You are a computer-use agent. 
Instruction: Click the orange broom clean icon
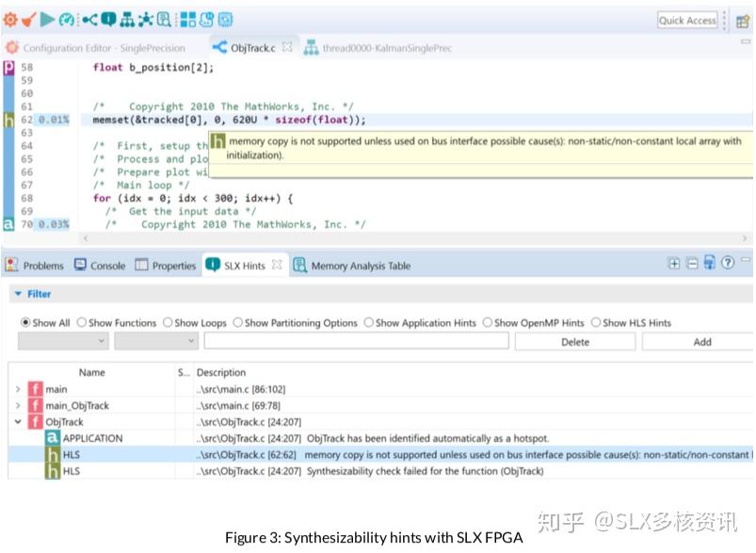28,20
